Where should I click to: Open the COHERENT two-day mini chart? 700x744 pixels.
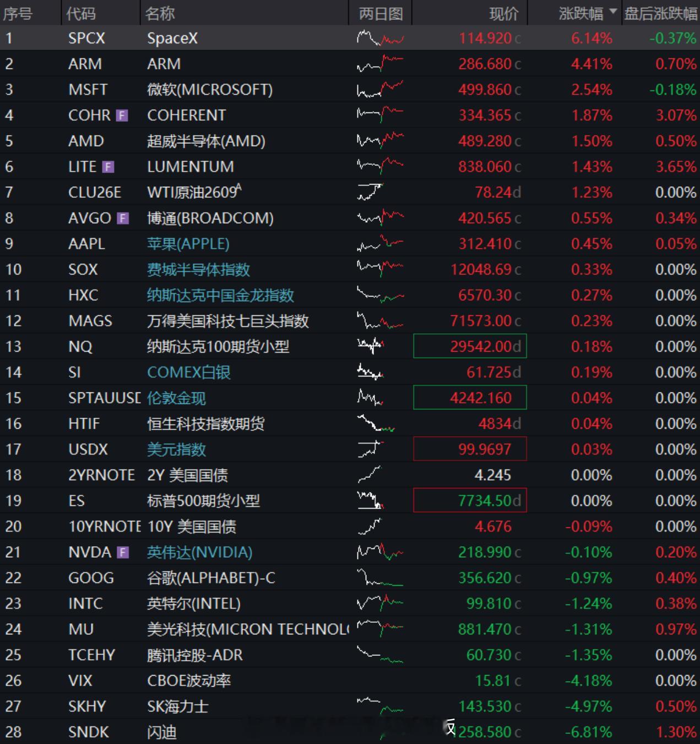(x=380, y=115)
